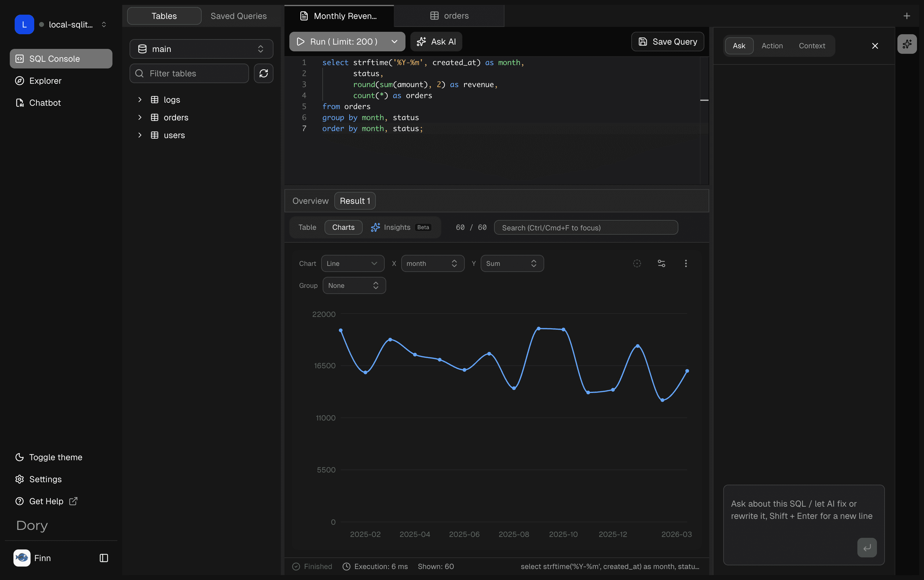Send the AI prompt with enter icon
The height and width of the screenshot is (580, 924).
coord(867,548)
